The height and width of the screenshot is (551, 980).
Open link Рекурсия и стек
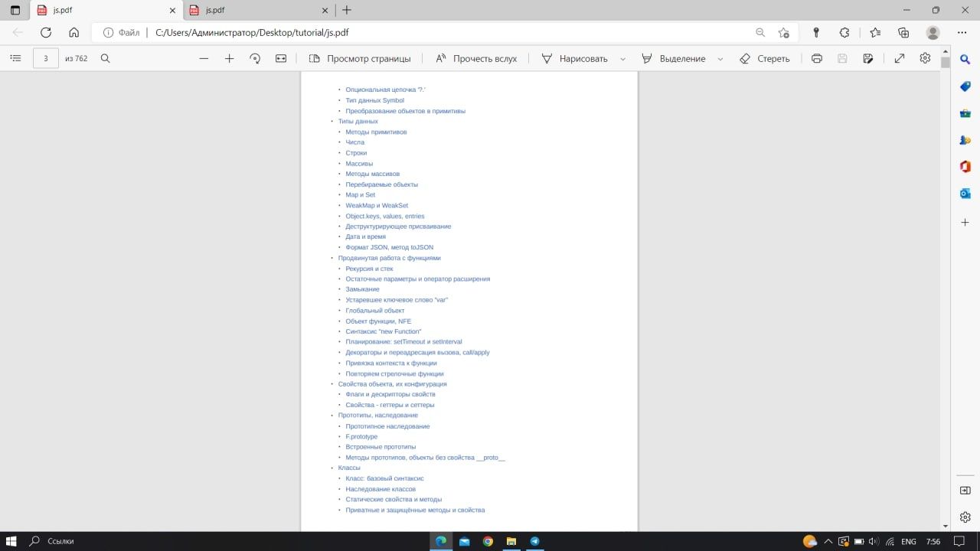tap(369, 269)
